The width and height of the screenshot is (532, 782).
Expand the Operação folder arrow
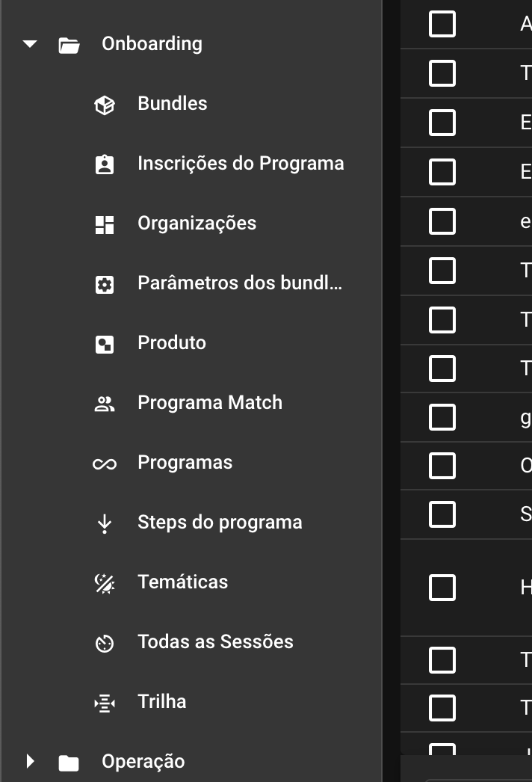(30, 761)
